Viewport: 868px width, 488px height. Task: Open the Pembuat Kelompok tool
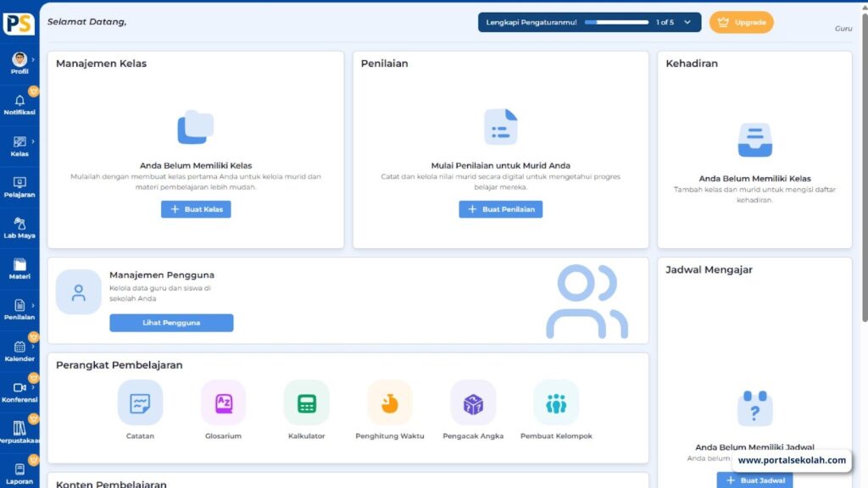pyautogui.click(x=556, y=403)
